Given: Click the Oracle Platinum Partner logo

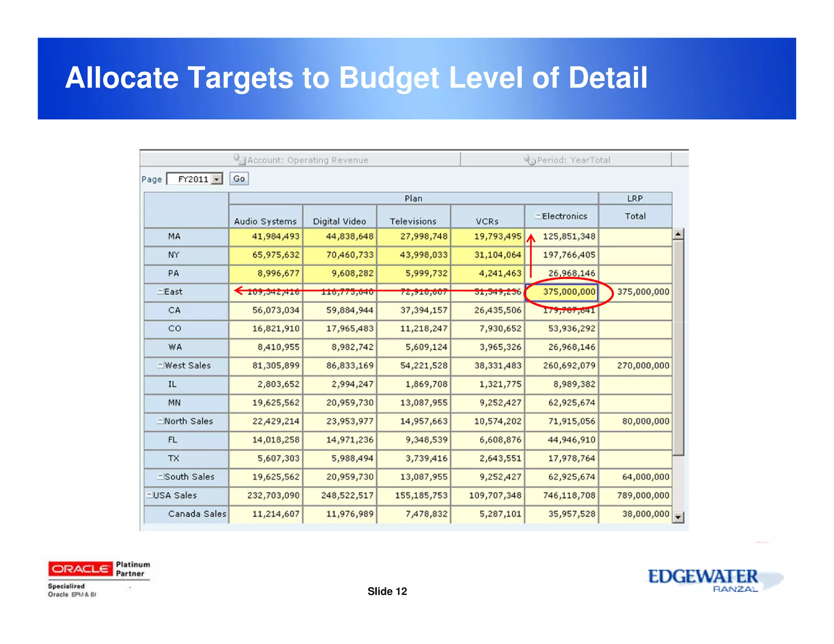Looking at the screenshot, I should coord(99,579).
